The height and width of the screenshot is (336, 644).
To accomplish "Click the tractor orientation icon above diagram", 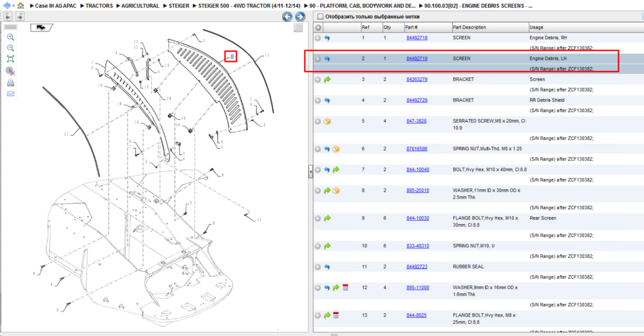I will 41,28.
